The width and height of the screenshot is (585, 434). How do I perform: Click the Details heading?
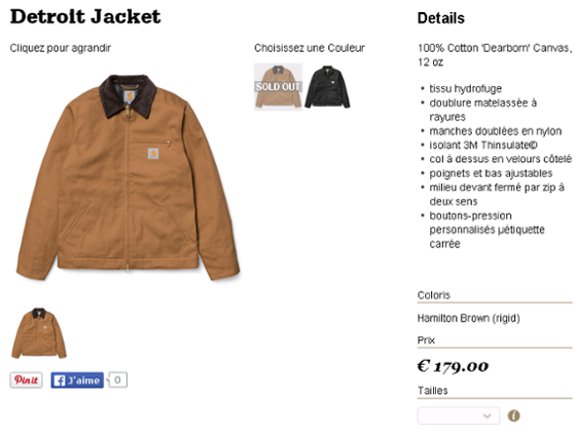[x=441, y=18]
